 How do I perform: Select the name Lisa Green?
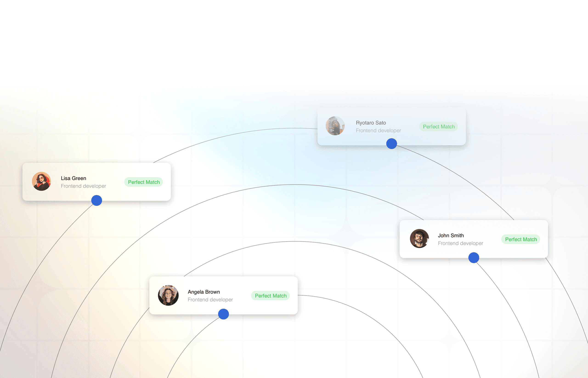point(73,178)
